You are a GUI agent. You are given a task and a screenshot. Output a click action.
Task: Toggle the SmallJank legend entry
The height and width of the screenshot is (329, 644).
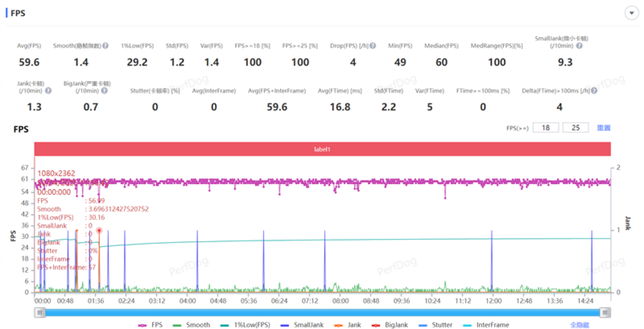point(302,325)
